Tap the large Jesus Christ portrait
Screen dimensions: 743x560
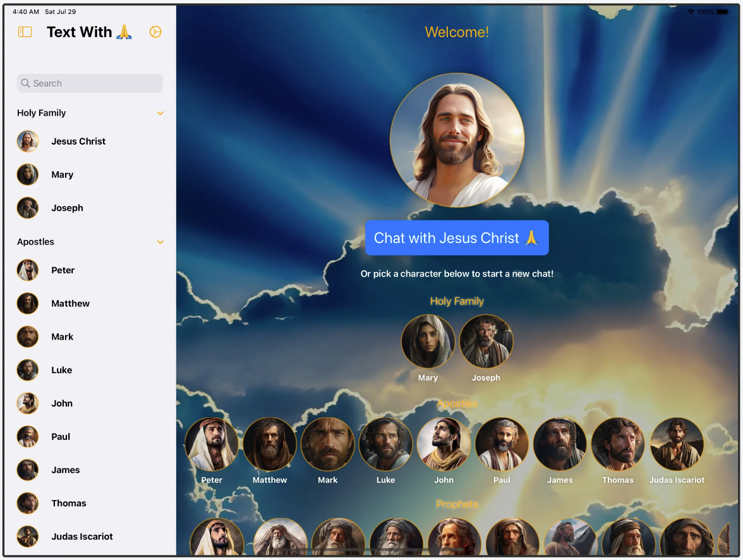click(457, 140)
